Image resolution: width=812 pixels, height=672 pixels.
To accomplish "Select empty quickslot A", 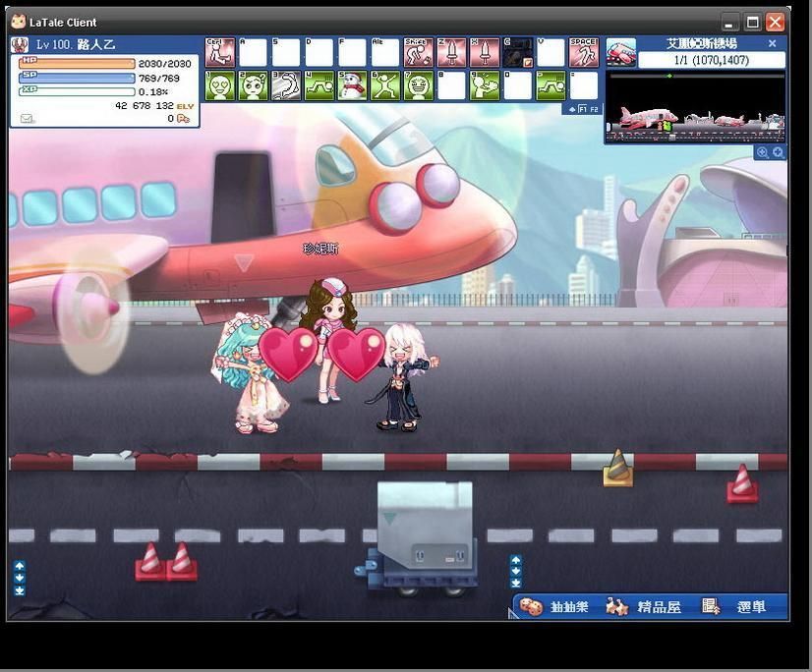I will point(253,52).
